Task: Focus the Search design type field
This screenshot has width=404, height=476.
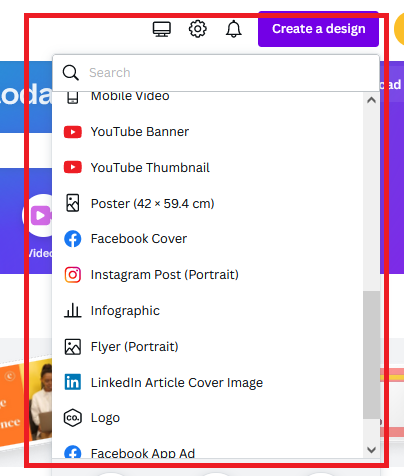Action: point(216,73)
